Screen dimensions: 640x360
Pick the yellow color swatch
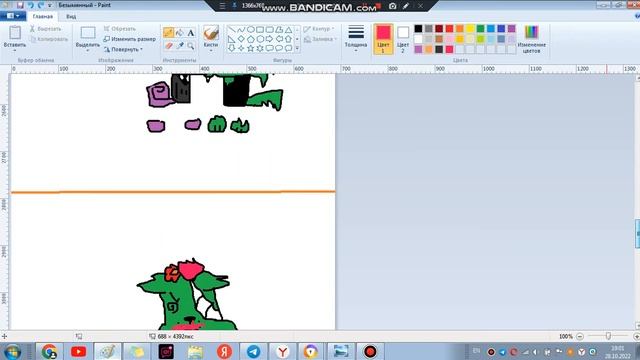470,28
